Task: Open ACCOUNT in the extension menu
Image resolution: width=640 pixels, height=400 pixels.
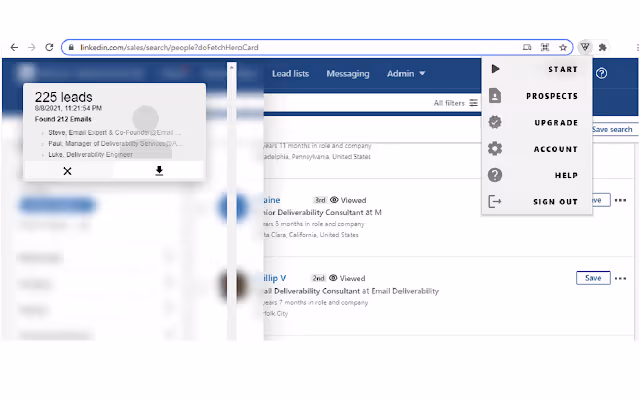Action: pos(556,149)
